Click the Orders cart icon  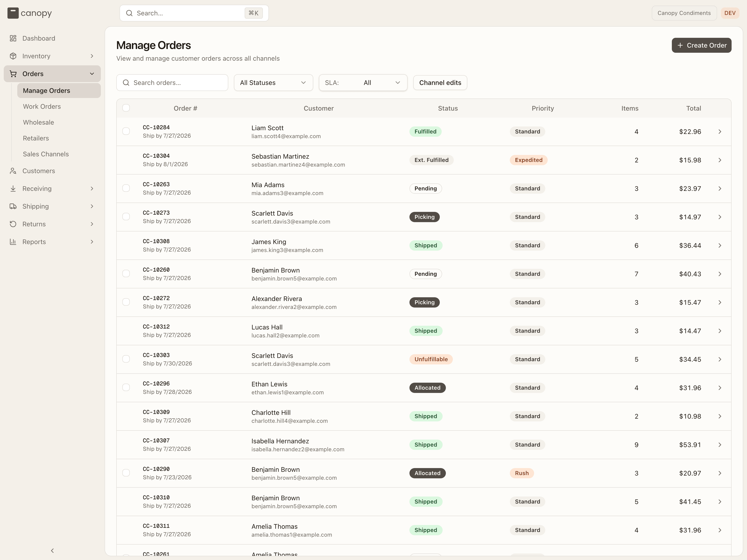[13, 74]
